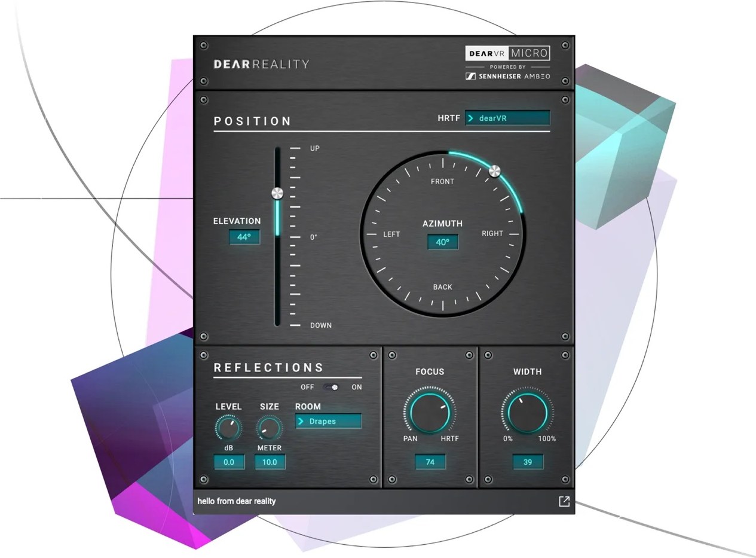Click the HRTF label under Focus knob
Image resolution: width=756 pixels, height=558 pixels.
[x=449, y=438]
